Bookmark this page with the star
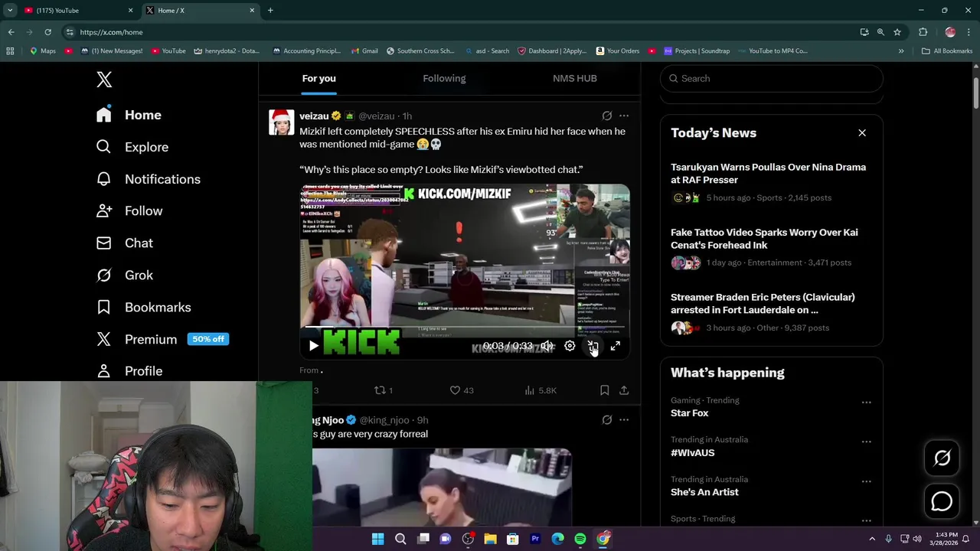Image resolution: width=980 pixels, height=551 pixels. 897,32
